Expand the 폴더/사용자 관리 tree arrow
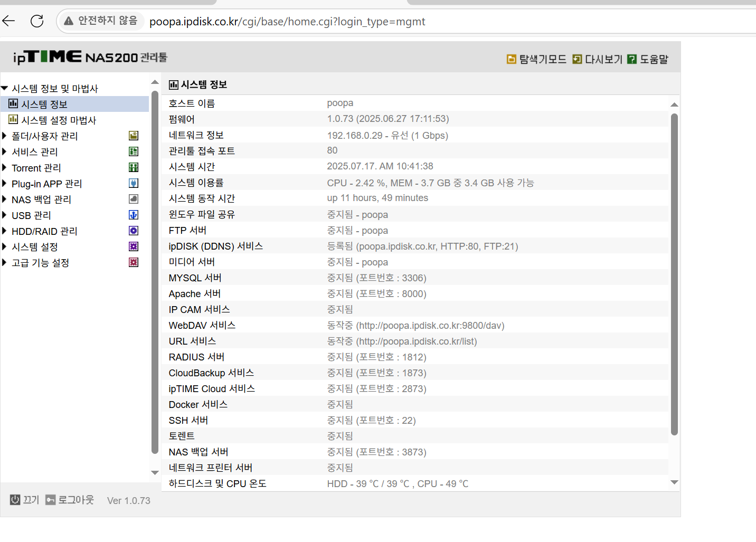Screen dimensions: 756x542 coord(4,136)
